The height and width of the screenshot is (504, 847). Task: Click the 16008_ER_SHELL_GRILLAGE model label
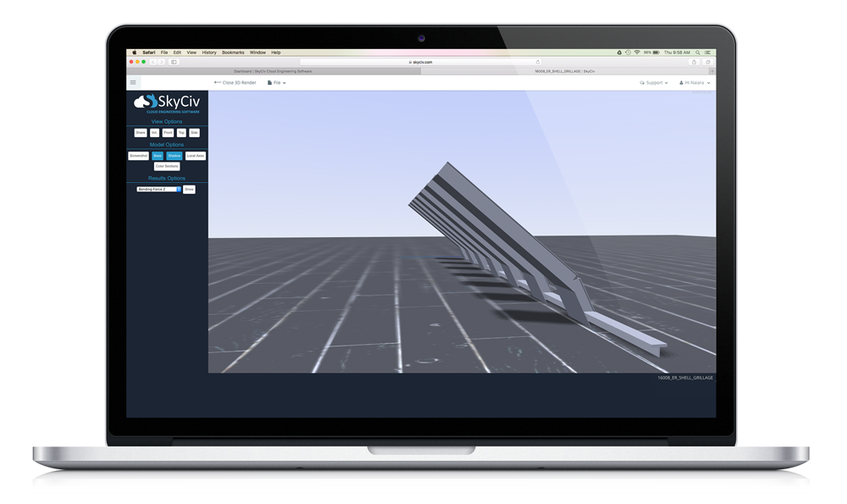point(685,378)
